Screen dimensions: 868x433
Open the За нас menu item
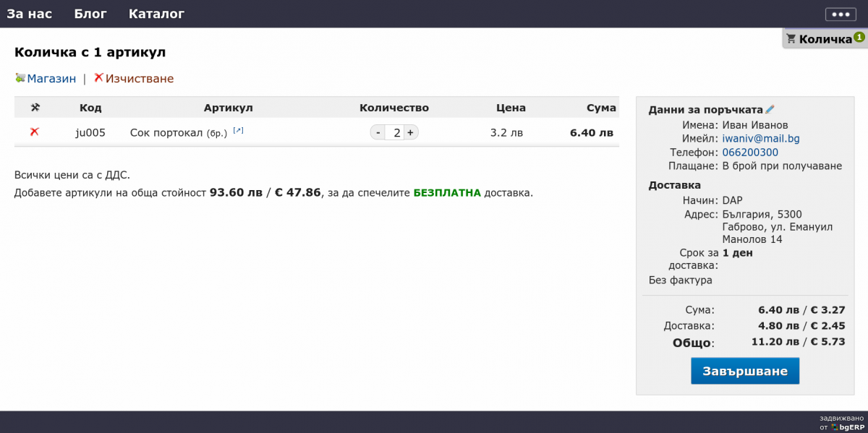pyautogui.click(x=29, y=14)
